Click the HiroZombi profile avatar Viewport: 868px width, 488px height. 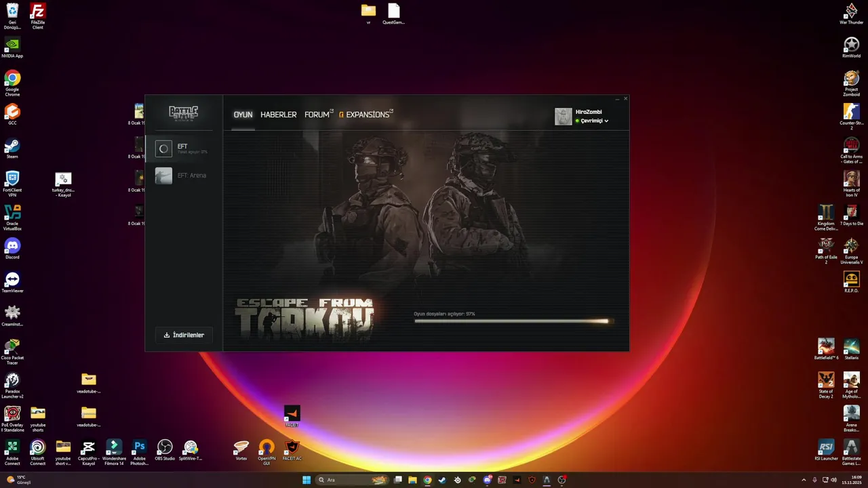click(x=564, y=117)
